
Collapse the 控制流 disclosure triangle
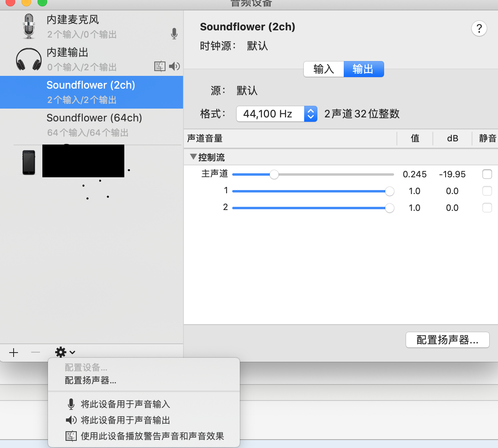193,157
